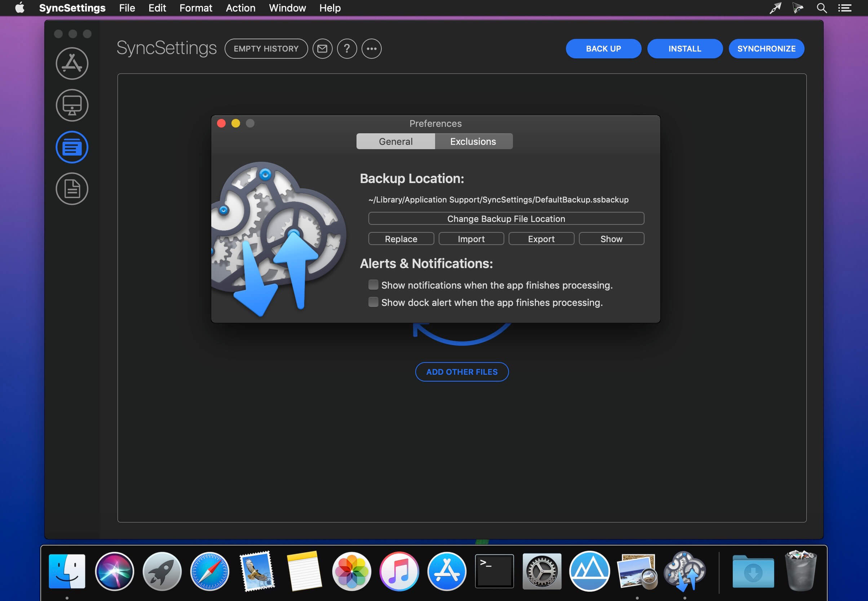Open the Apple menu

click(x=19, y=8)
